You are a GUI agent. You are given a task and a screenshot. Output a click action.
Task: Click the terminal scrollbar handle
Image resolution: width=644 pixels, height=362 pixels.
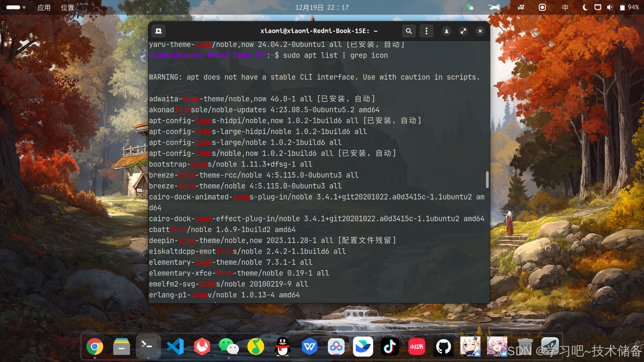pos(487,180)
